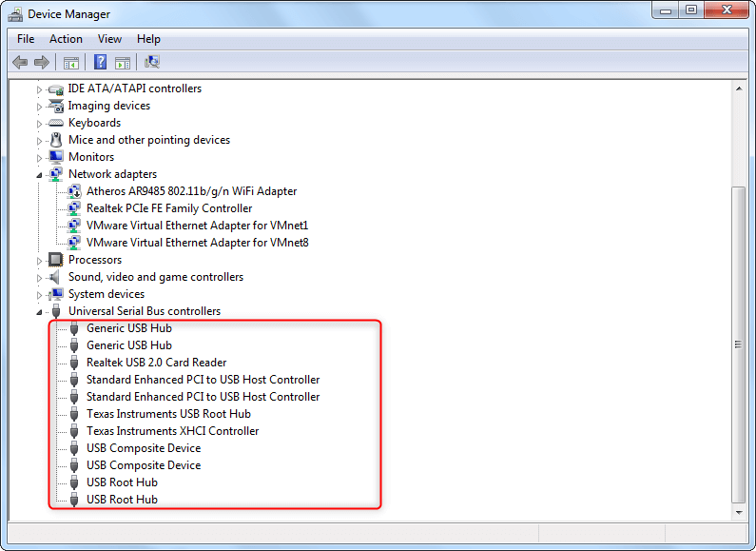
Task: Click Scan for hardware changes icon
Action: pyautogui.click(x=152, y=62)
